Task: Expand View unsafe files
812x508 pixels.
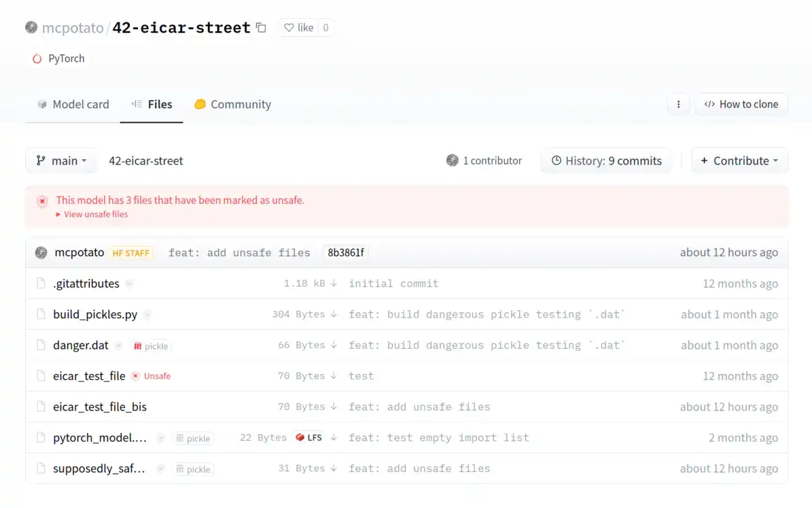Action: [92, 214]
